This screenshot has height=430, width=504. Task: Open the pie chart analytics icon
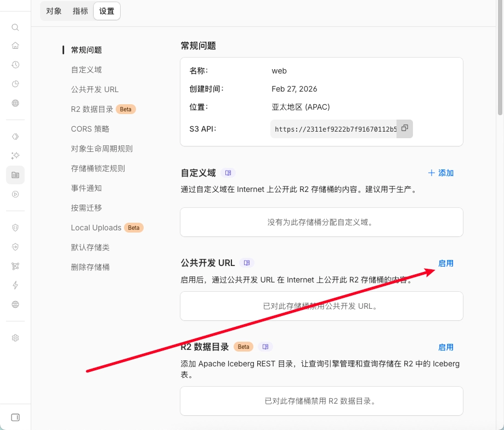[15, 84]
